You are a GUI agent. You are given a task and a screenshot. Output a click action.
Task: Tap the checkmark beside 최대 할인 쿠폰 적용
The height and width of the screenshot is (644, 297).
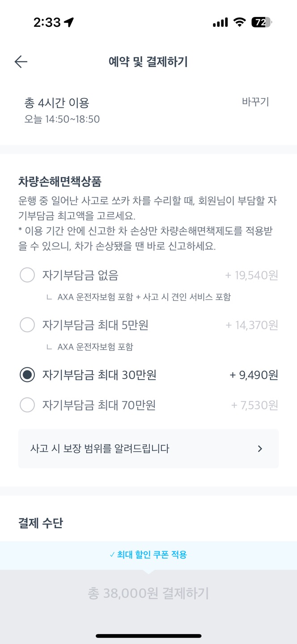pos(112,555)
